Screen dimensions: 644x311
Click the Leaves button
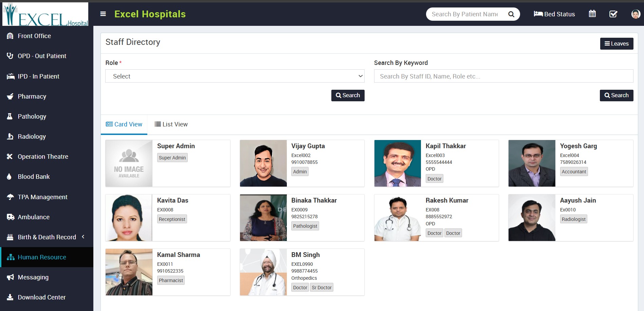pyautogui.click(x=617, y=44)
